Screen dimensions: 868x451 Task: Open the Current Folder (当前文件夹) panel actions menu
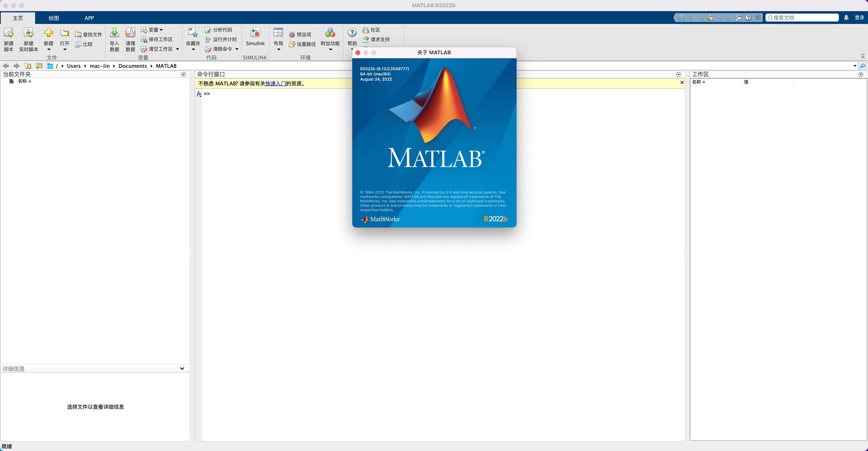[184, 75]
